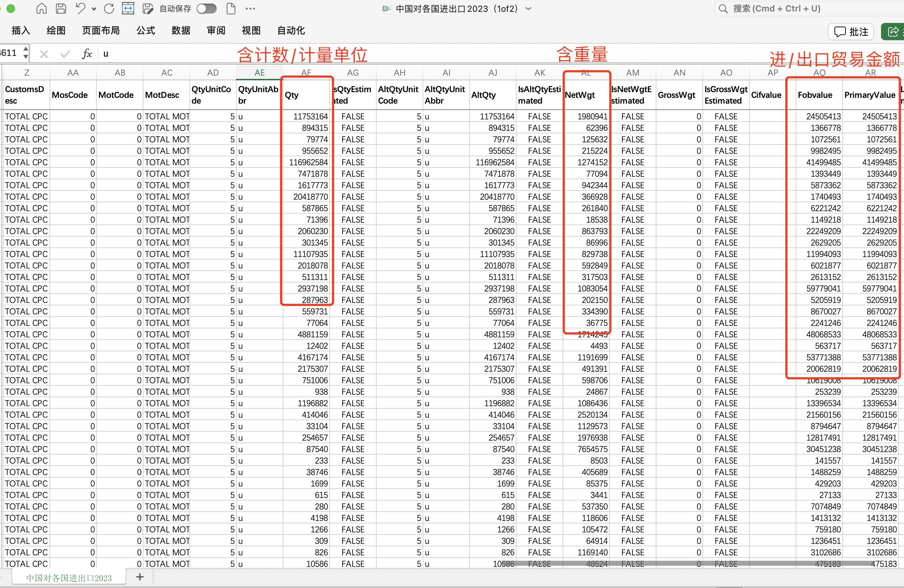904x588 pixels.
Task: Click the fit column width icon
Action: [x=128, y=8]
